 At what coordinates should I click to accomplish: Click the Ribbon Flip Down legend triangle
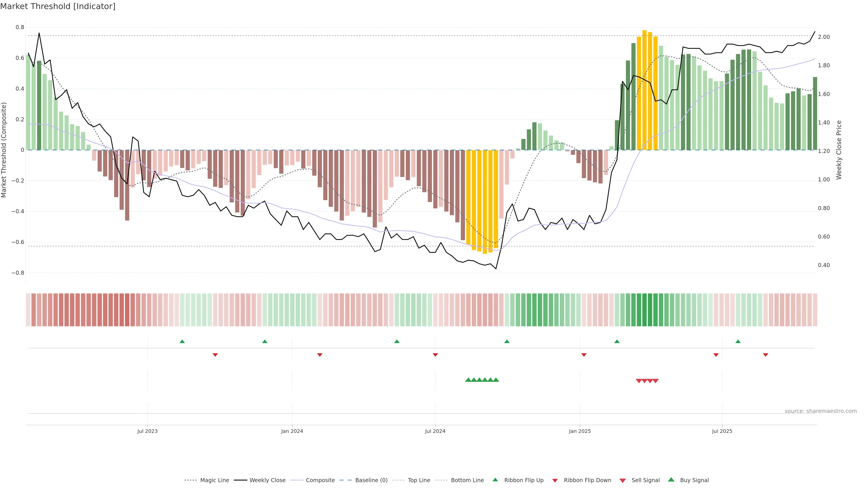(555, 481)
